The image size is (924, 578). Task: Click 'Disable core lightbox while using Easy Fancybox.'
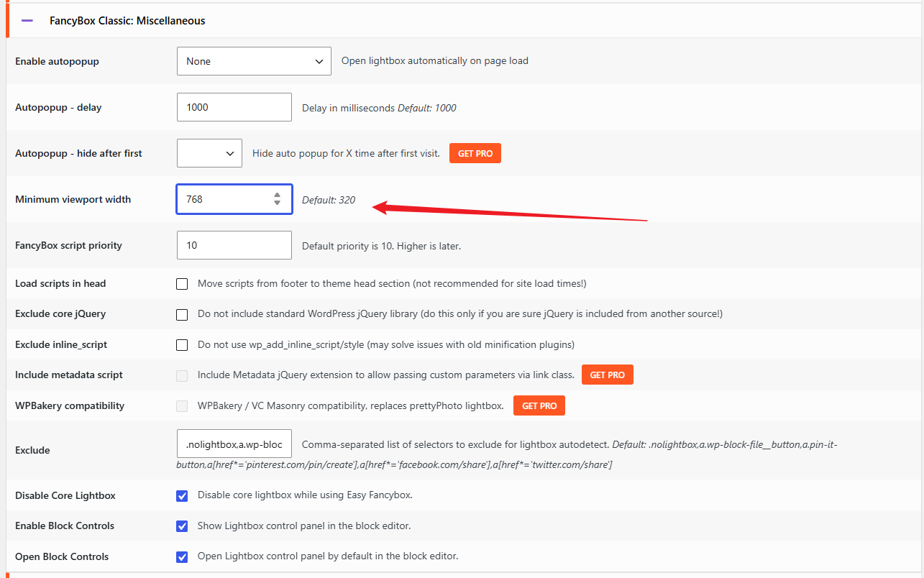pyautogui.click(x=305, y=495)
